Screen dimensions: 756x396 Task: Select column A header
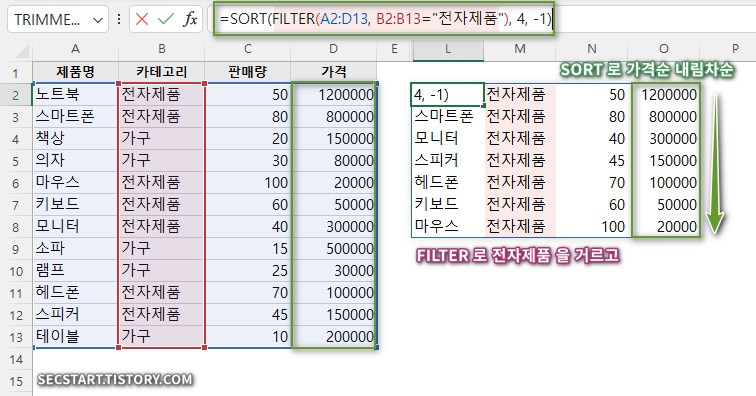pos(75,49)
